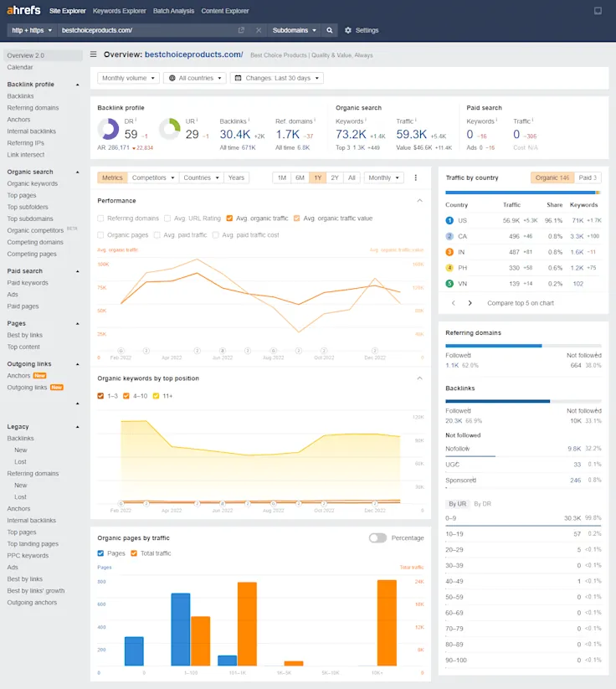Collapse Organic keywords by top position section
Viewport: 616px width, 689px height.
point(419,378)
